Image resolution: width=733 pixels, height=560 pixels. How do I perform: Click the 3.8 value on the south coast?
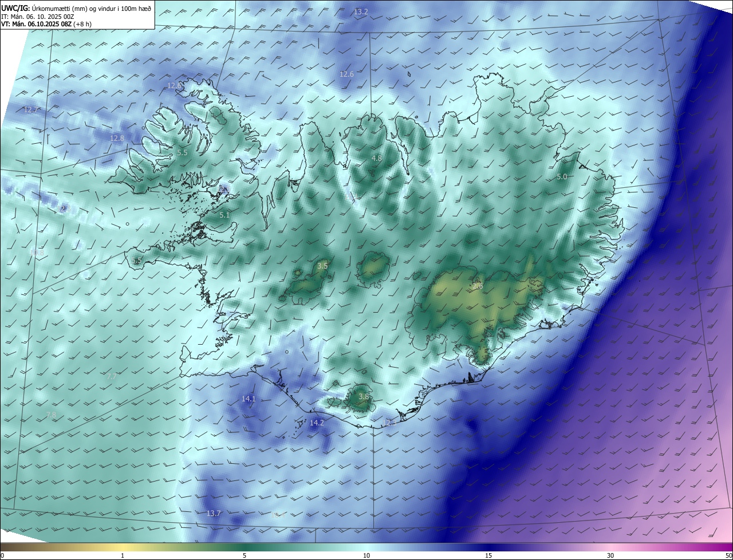tap(364, 396)
